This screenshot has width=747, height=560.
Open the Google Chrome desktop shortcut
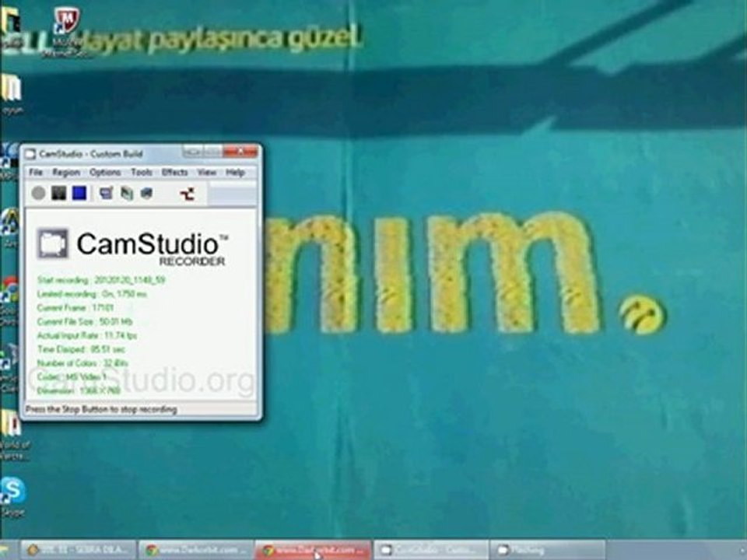[x=9, y=300]
